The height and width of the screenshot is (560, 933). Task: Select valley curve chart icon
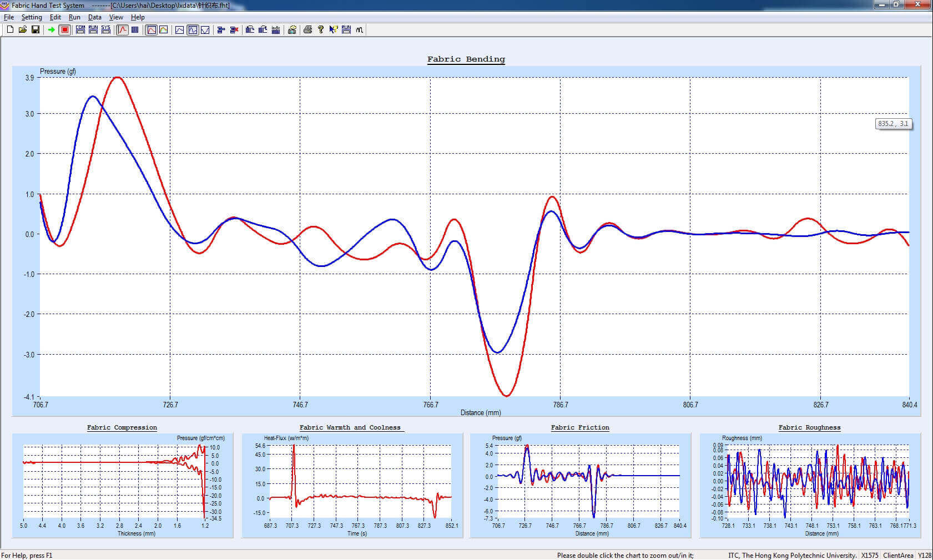point(205,29)
